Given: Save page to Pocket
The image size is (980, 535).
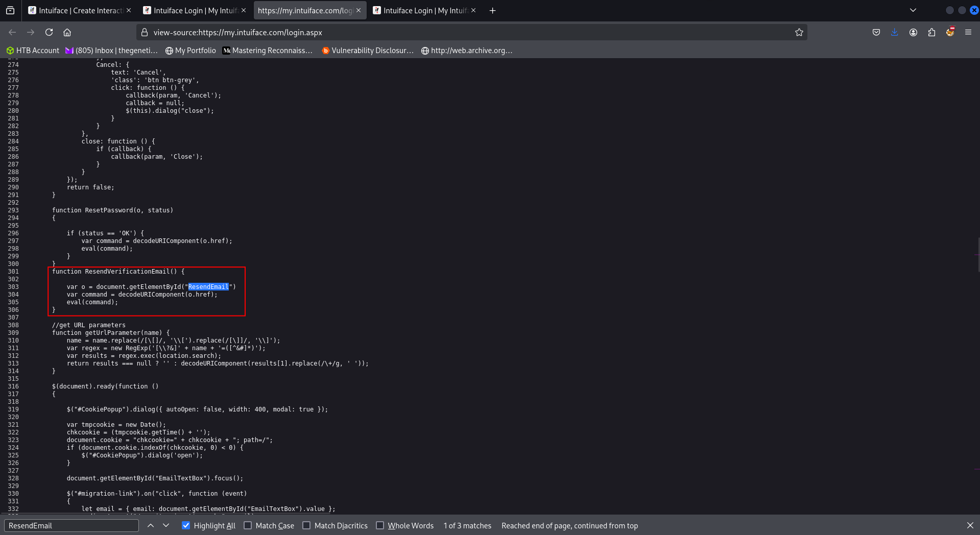Looking at the screenshot, I should click(x=876, y=32).
